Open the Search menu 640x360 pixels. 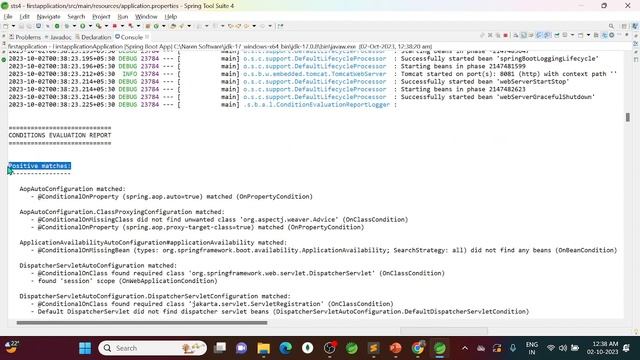pyautogui.click(x=76, y=17)
